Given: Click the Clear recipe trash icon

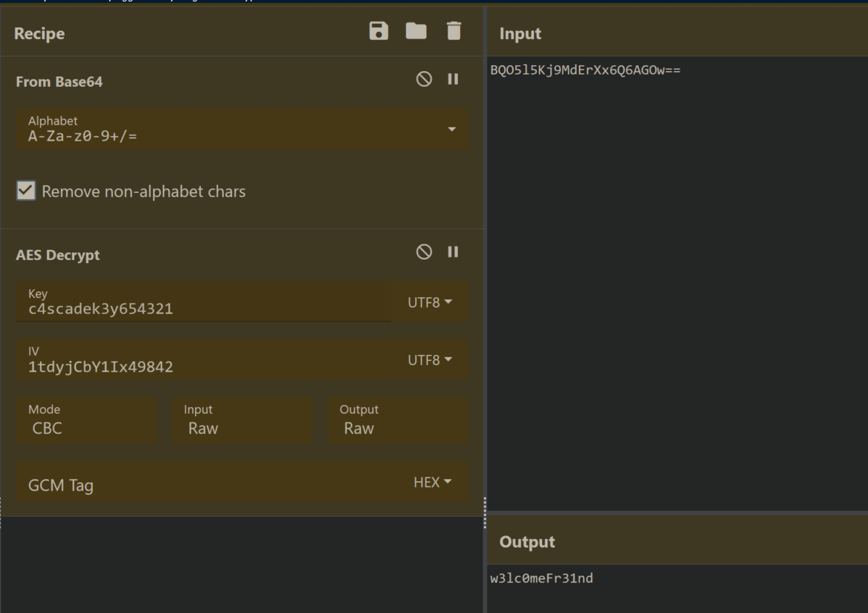Looking at the screenshot, I should click(x=454, y=31).
